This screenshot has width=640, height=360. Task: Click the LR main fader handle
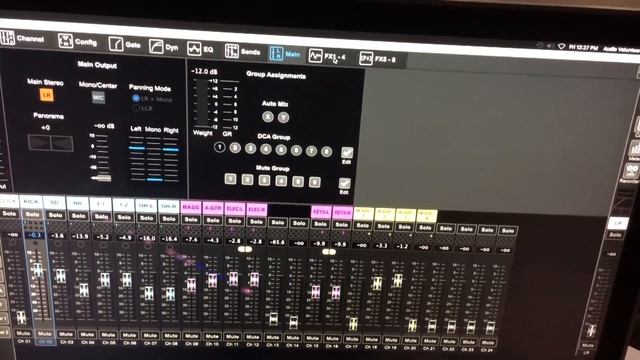click(x=592, y=330)
